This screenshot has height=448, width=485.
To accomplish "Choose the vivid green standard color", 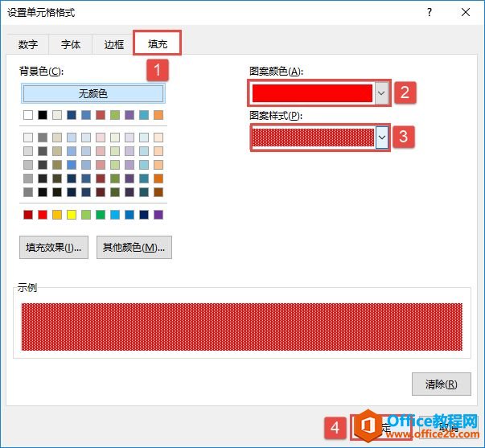I will 101,215.
